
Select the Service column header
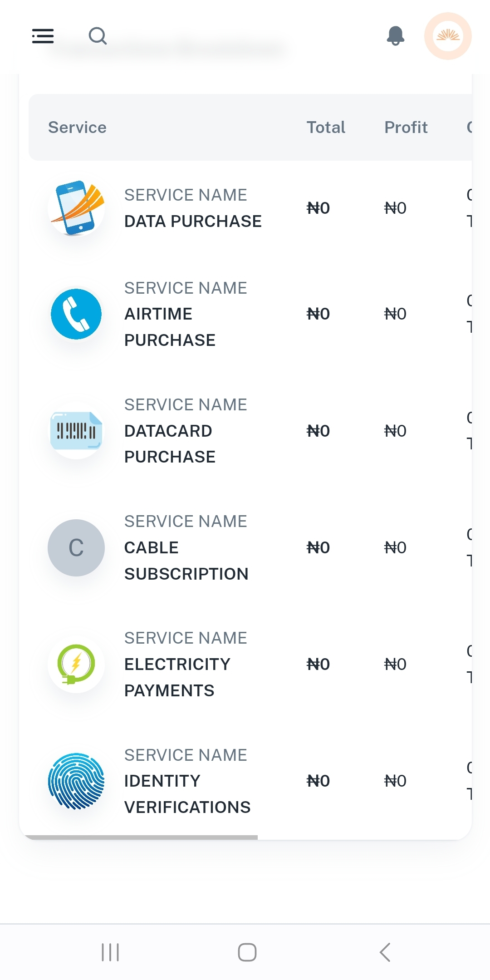pyautogui.click(x=78, y=128)
